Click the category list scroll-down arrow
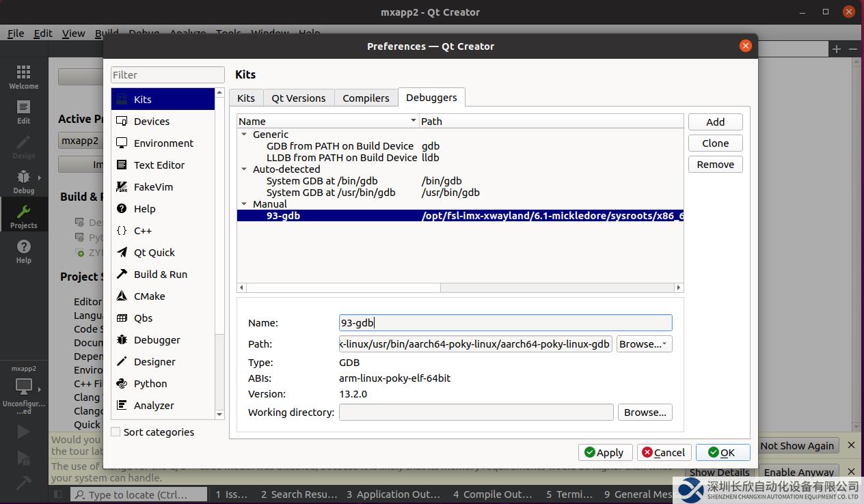The width and height of the screenshot is (864, 504). click(x=219, y=415)
